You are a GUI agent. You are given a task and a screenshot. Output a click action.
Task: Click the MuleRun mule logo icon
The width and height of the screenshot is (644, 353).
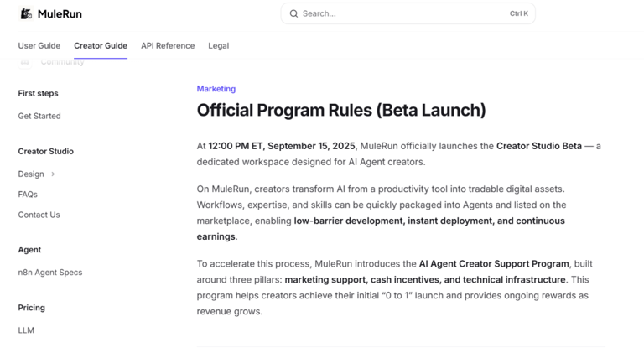point(26,13)
